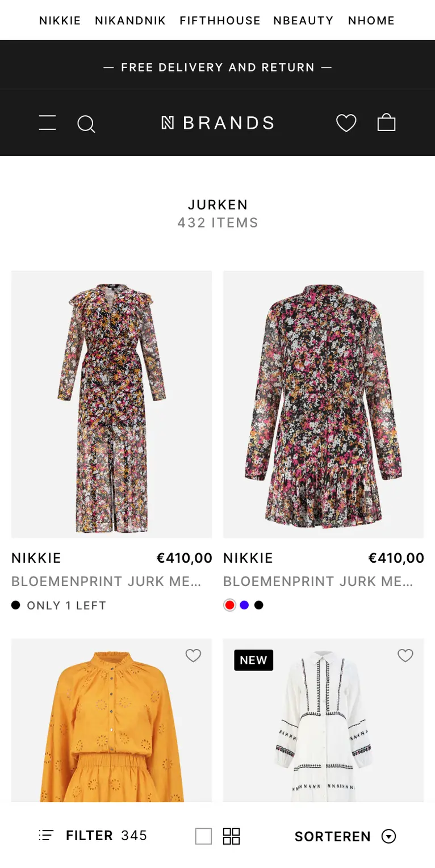Select the red color swatch
The image size is (435, 868).
pos(229,605)
